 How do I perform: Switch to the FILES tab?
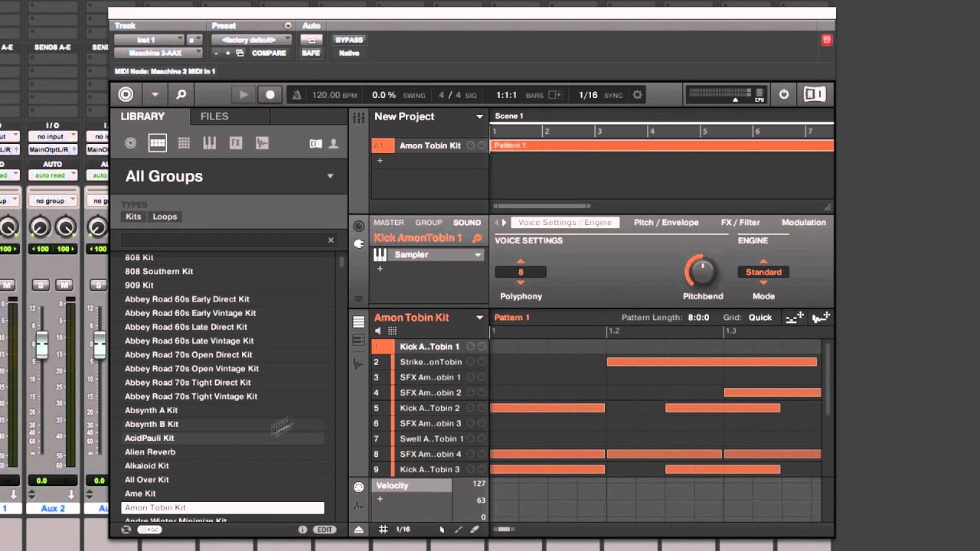pos(214,116)
